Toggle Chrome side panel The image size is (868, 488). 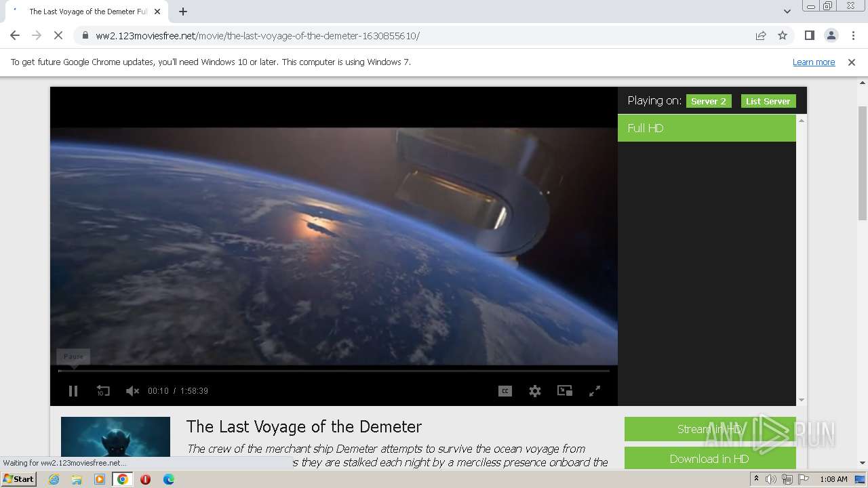pos(809,35)
